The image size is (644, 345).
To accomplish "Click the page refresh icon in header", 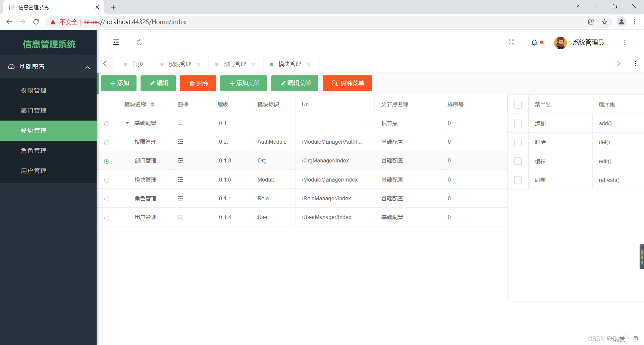I will click(x=140, y=42).
